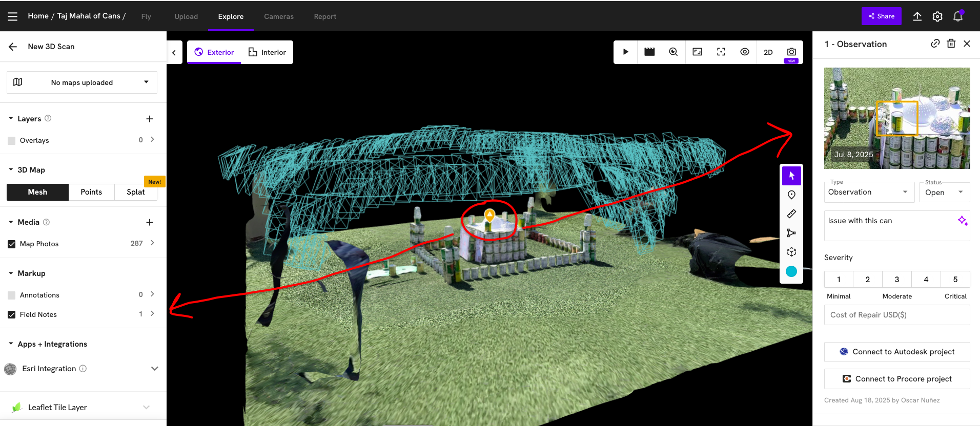Click the AI sparkle icon in description
Screen dimensions: 980x426
[x=963, y=221]
